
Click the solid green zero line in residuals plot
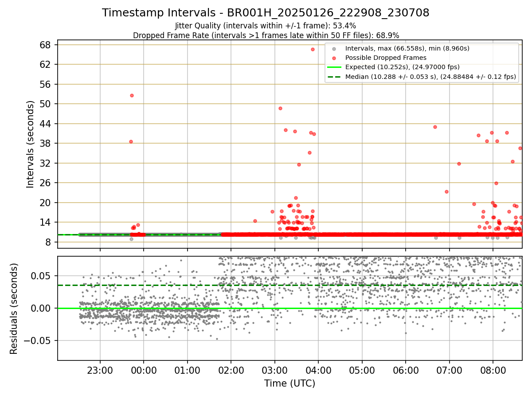click(289, 308)
